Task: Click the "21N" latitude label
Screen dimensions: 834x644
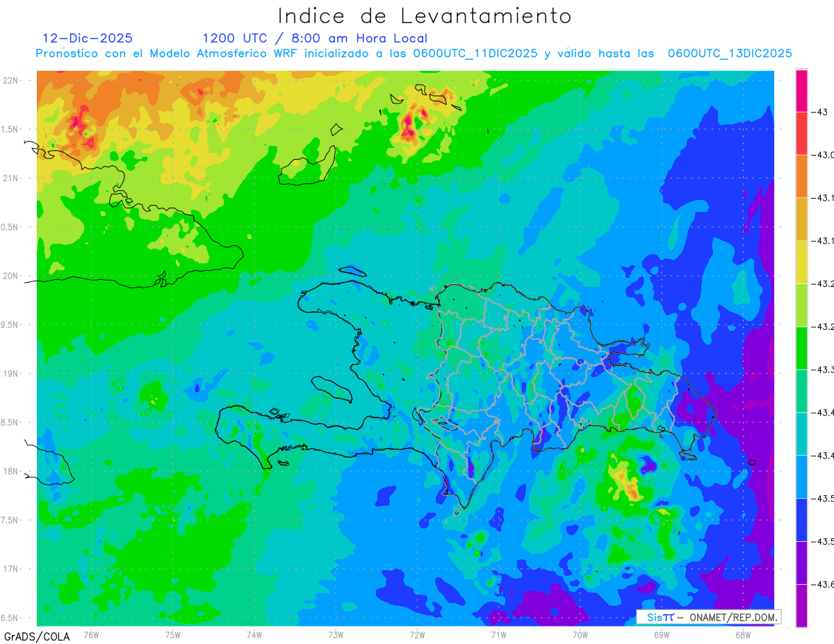Action: tap(11, 179)
